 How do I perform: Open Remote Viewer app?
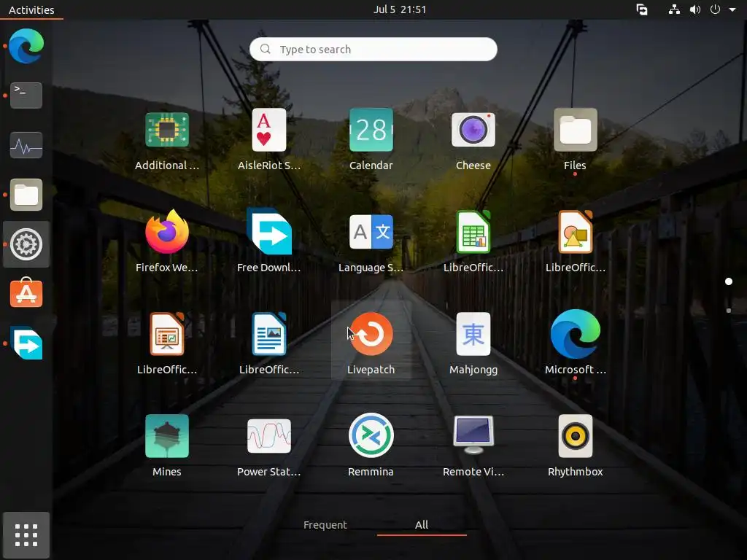[473, 436]
